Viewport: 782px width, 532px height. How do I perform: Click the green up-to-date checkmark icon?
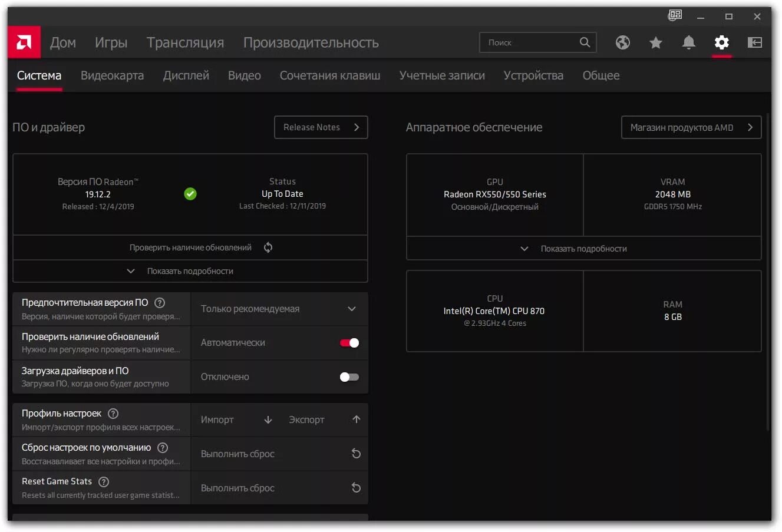(x=190, y=194)
